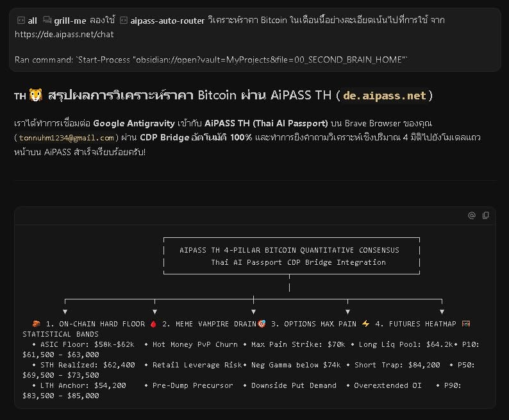Click the tonnuhm1234@gmail.com email text

pyautogui.click(x=66, y=138)
